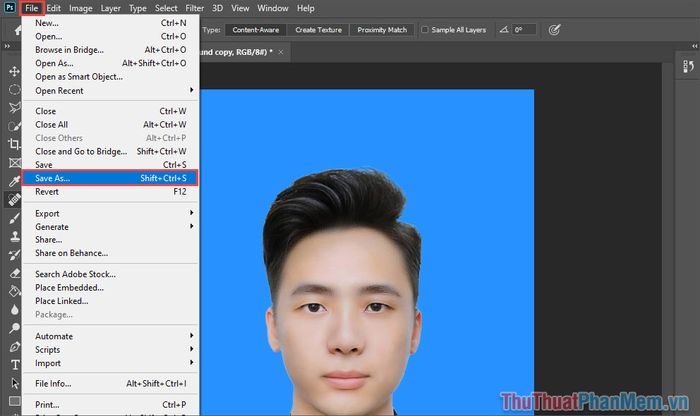Open the Layer menu
Image resolution: width=700 pixels, height=416 pixels.
pos(110,8)
